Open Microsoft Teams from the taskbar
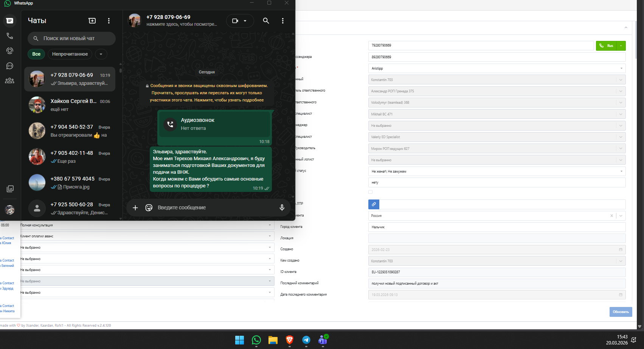Image resolution: width=644 pixels, height=349 pixels. 323,340
